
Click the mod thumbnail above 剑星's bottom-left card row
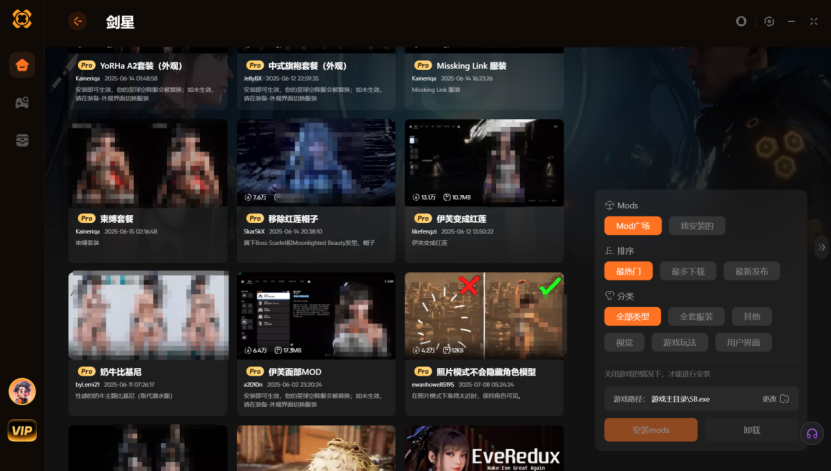click(148, 316)
